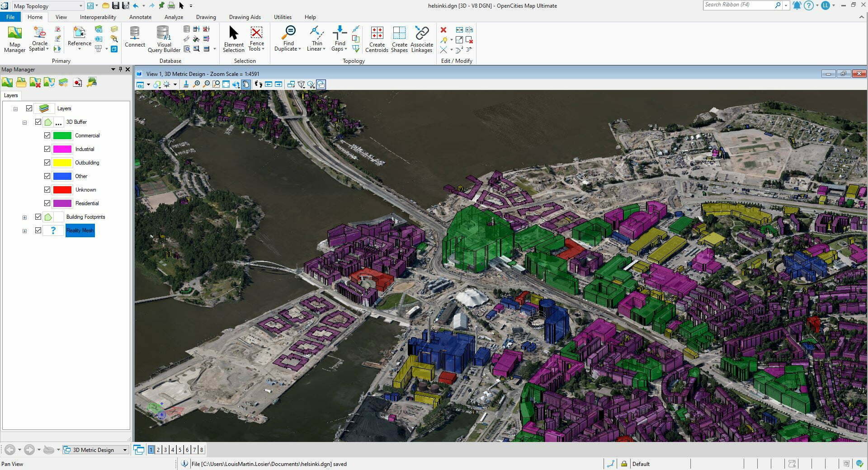868x470 pixels.
Task: Collapse the 3D Buffer layer group
Action: tap(24, 122)
